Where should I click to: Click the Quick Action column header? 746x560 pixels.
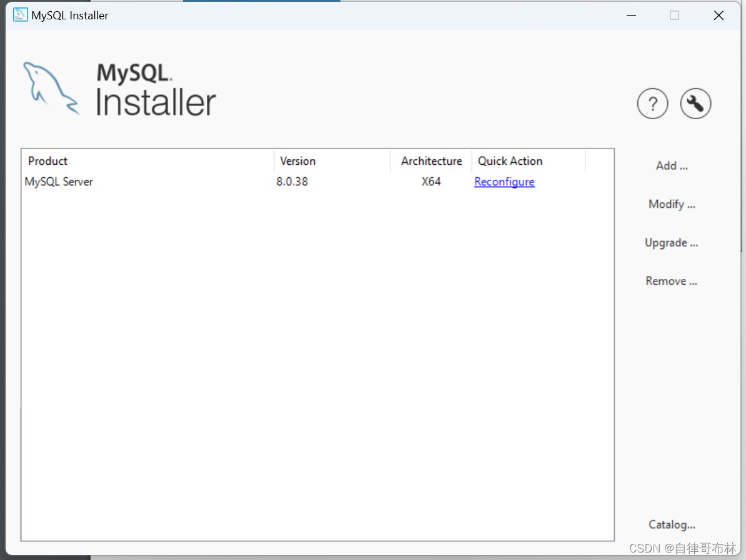click(x=529, y=161)
